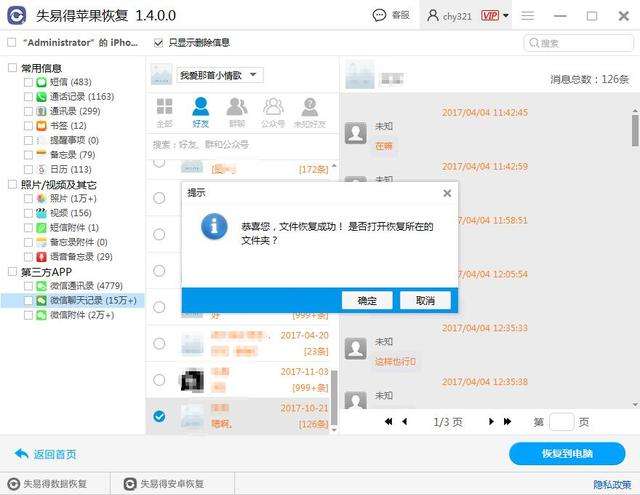Go to the first page of messages
This screenshot has width=640, height=495.
pos(388,422)
